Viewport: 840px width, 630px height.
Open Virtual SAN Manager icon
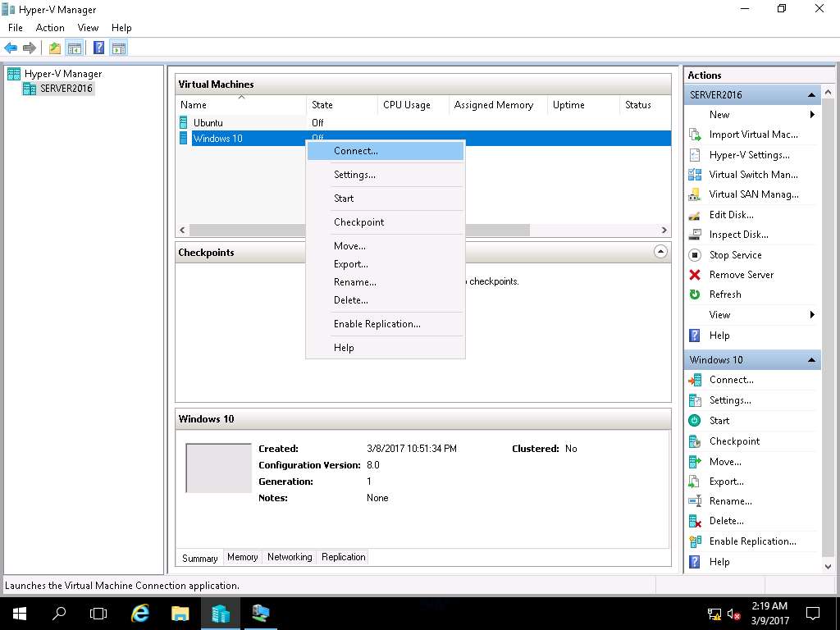pos(695,194)
